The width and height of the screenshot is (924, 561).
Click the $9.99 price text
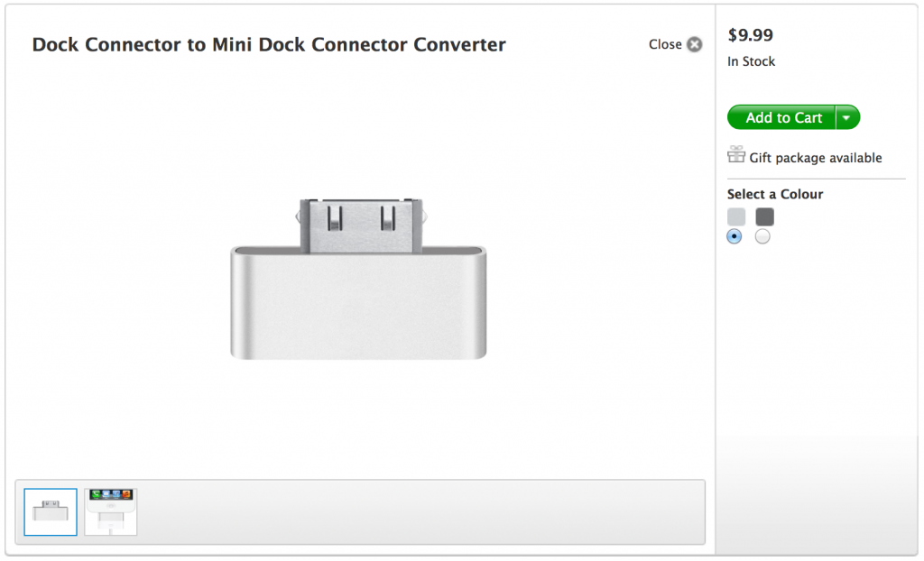(750, 36)
